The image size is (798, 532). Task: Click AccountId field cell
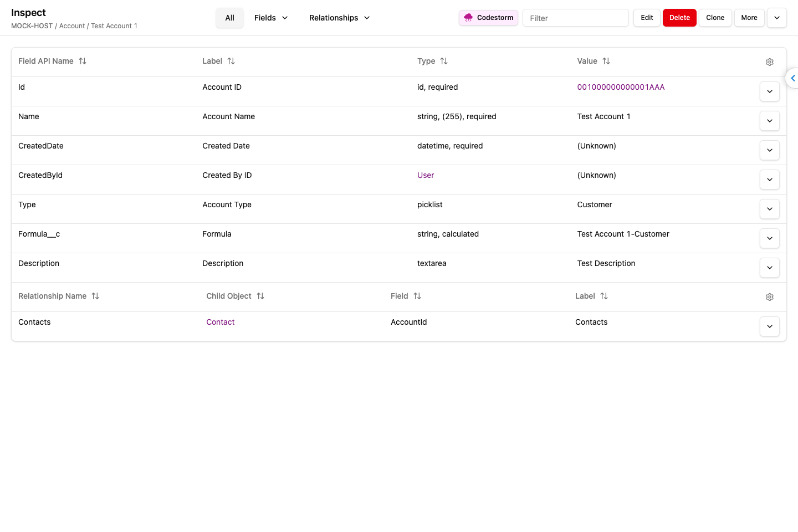tap(409, 322)
